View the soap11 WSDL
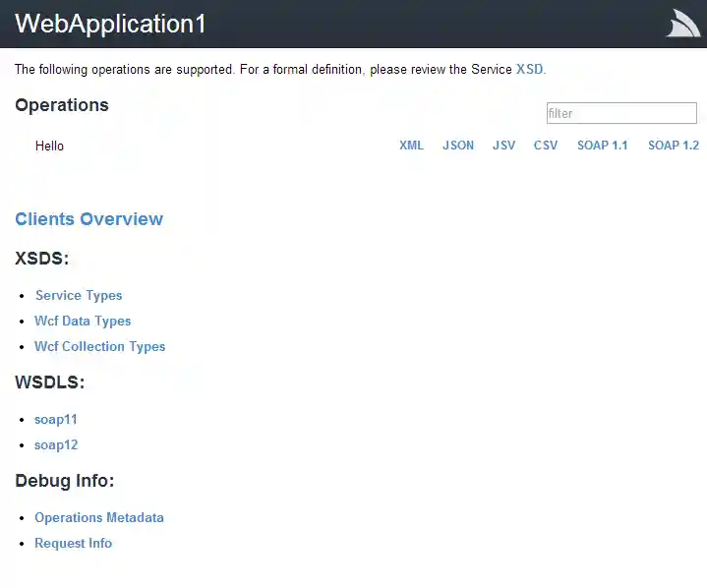The width and height of the screenshot is (707, 588). tap(56, 419)
